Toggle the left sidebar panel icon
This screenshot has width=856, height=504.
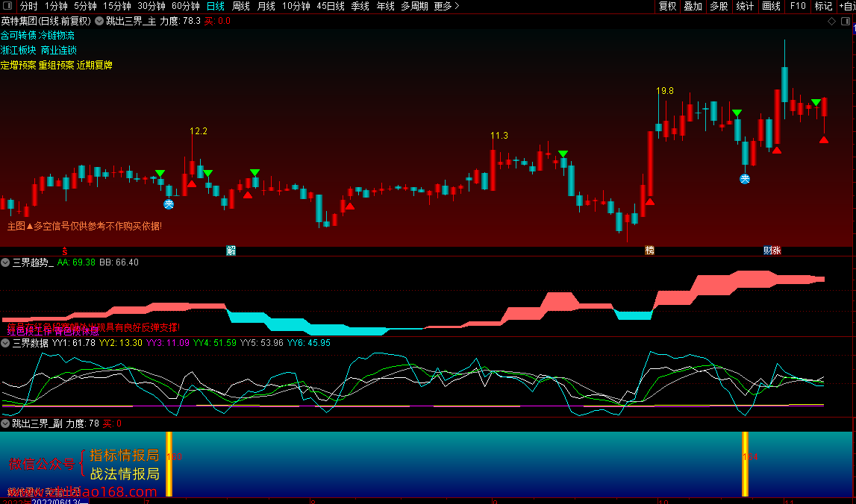[7, 6]
